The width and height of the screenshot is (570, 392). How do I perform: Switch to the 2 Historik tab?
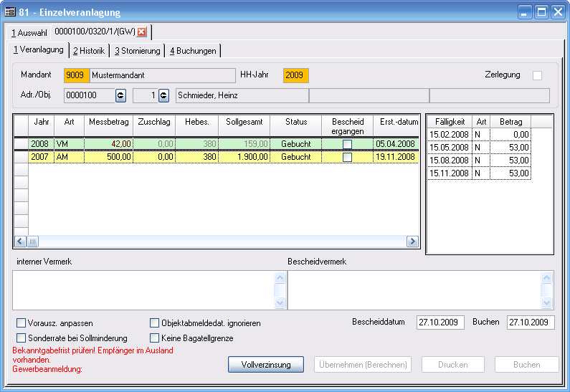89,51
